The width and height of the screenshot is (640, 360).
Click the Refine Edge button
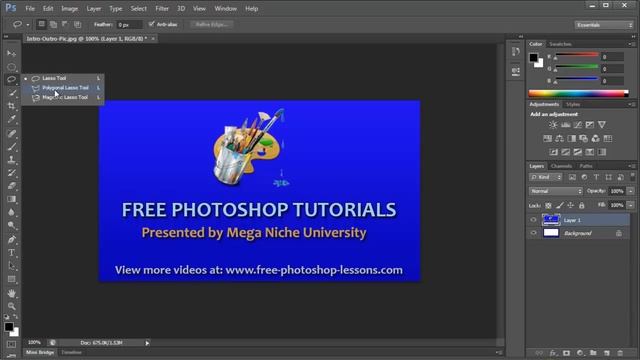tap(211, 24)
